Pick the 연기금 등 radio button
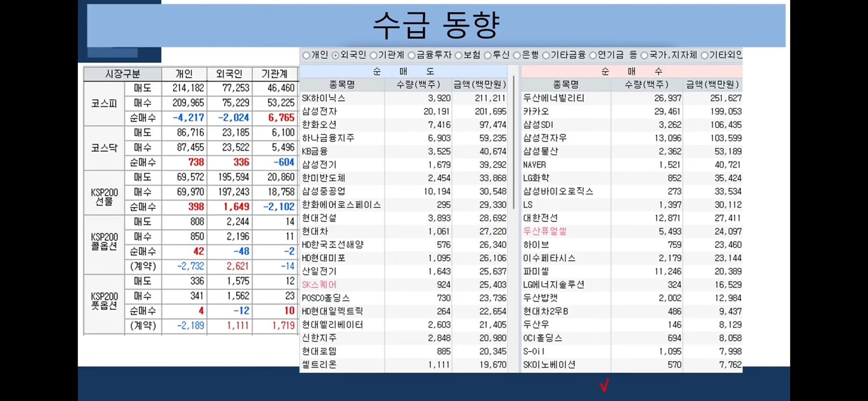This screenshot has width=868, height=401. pyautogui.click(x=593, y=55)
